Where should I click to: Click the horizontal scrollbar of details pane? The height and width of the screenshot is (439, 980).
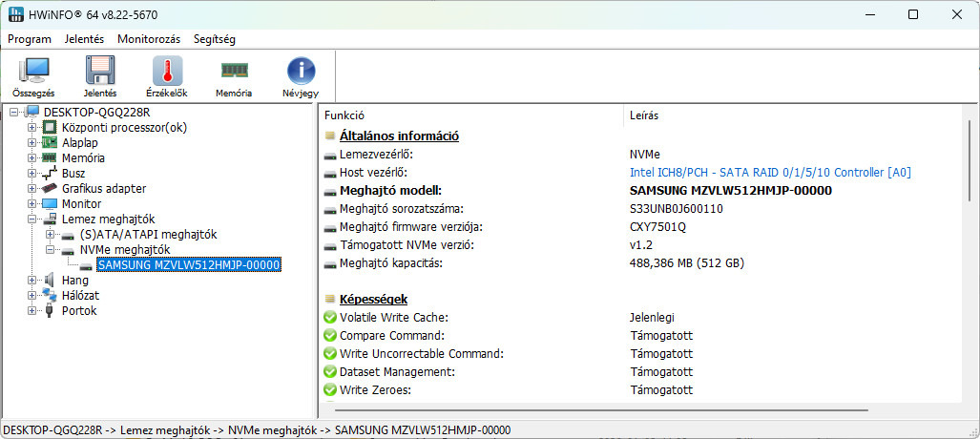[601, 410]
